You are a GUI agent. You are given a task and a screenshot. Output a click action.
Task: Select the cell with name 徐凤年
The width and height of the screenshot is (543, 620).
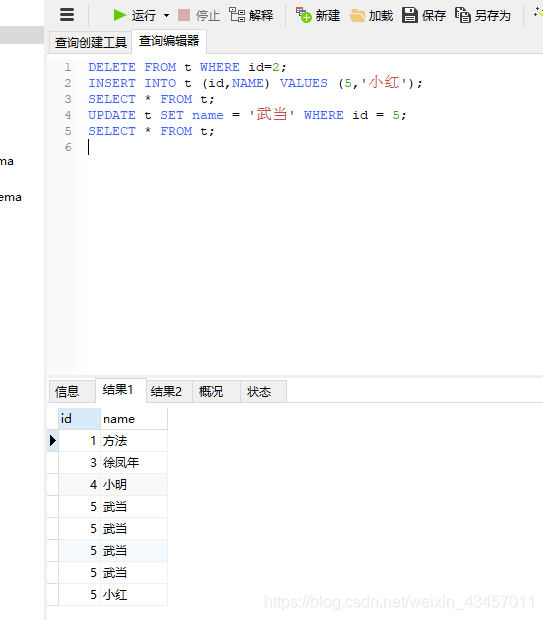point(134,463)
